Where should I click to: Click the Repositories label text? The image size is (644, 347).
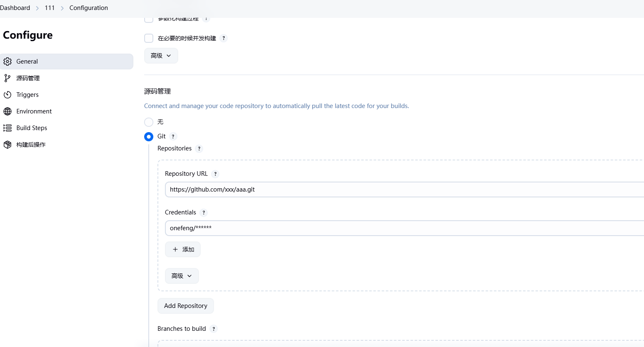pyautogui.click(x=175, y=148)
